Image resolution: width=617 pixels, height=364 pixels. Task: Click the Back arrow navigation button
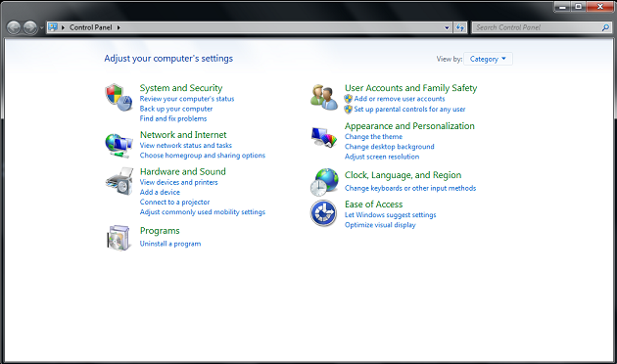tap(14, 28)
